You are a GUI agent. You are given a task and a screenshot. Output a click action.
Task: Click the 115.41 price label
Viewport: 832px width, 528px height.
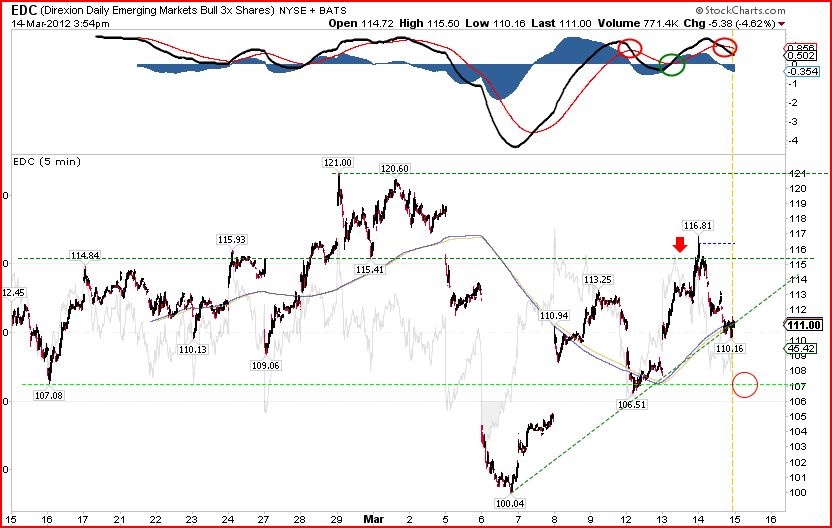(x=370, y=270)
